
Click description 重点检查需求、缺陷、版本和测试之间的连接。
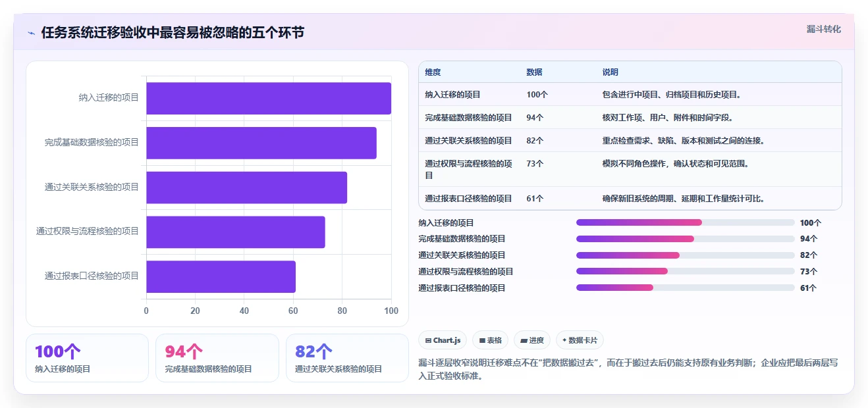[684, 141]
